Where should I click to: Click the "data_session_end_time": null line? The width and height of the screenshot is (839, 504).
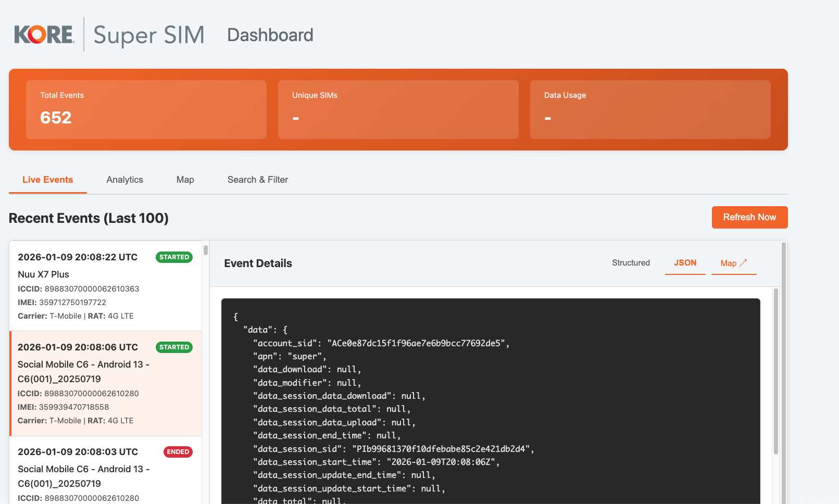(327, 435)
